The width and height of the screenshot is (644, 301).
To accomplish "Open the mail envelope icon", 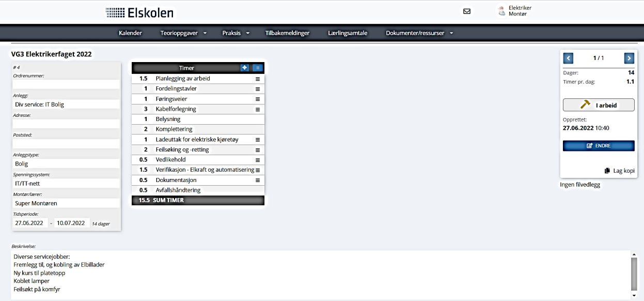I will [467, 11].
